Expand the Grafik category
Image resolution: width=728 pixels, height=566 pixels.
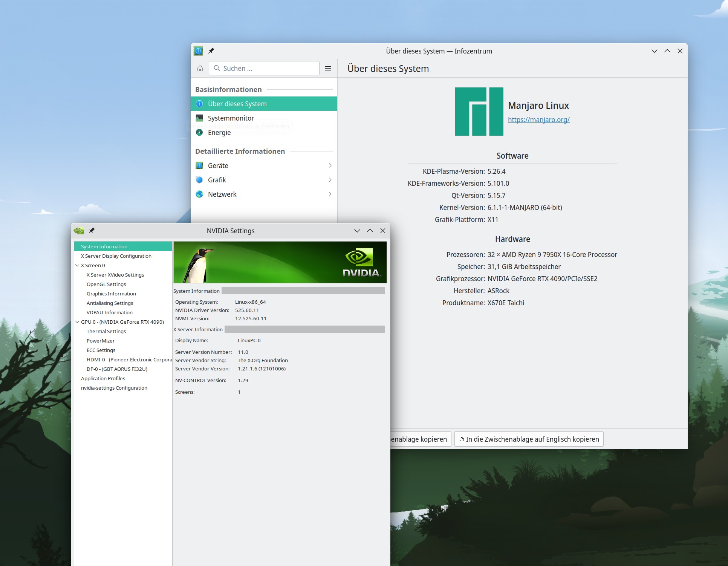pyautogui.click(x=264, y=180)
